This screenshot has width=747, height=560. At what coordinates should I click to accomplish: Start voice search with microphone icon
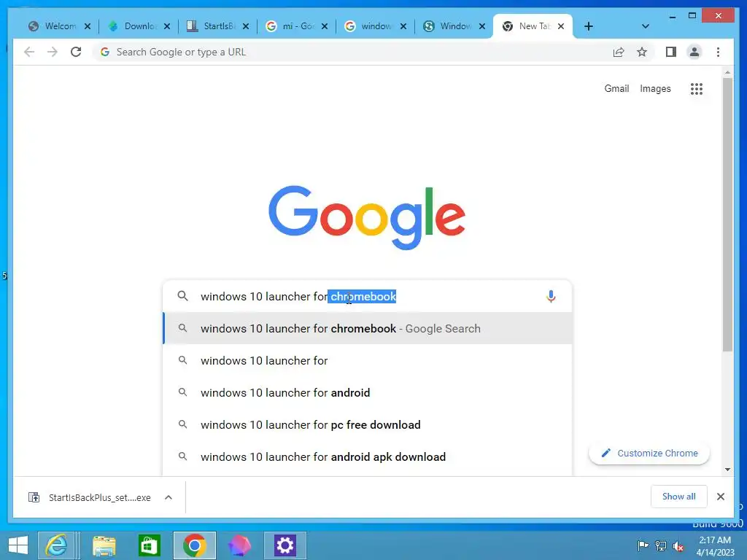551,296
